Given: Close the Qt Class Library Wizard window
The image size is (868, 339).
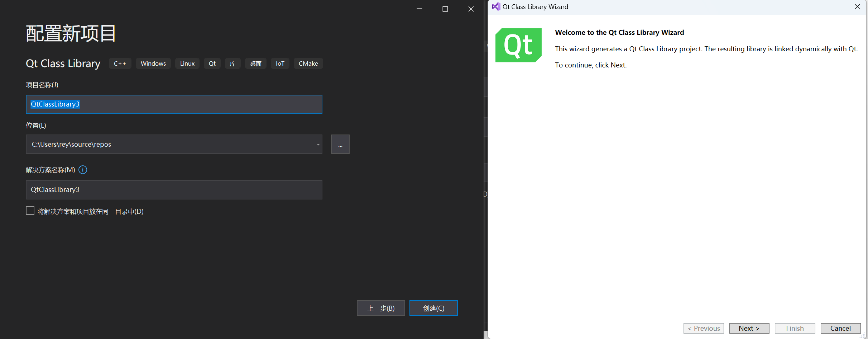Looking at the screenshot, I should click(857, 7).
